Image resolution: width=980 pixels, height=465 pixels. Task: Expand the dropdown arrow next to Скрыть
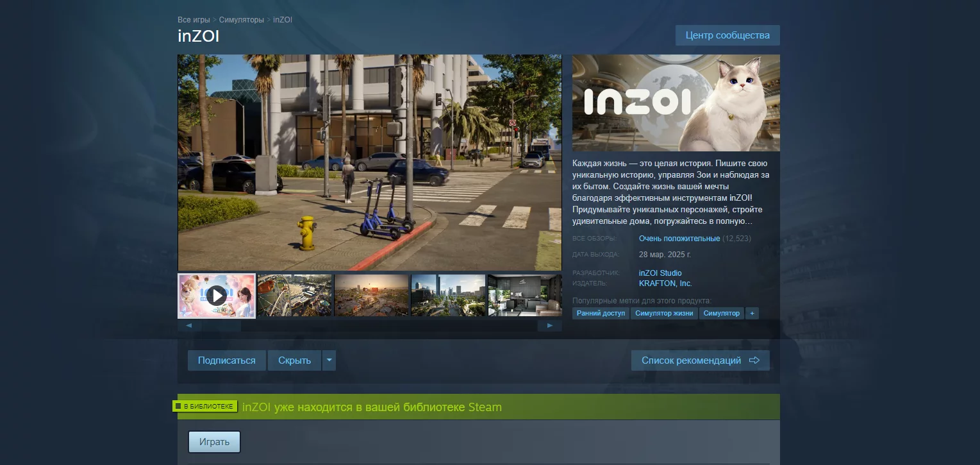click(329, 360)
